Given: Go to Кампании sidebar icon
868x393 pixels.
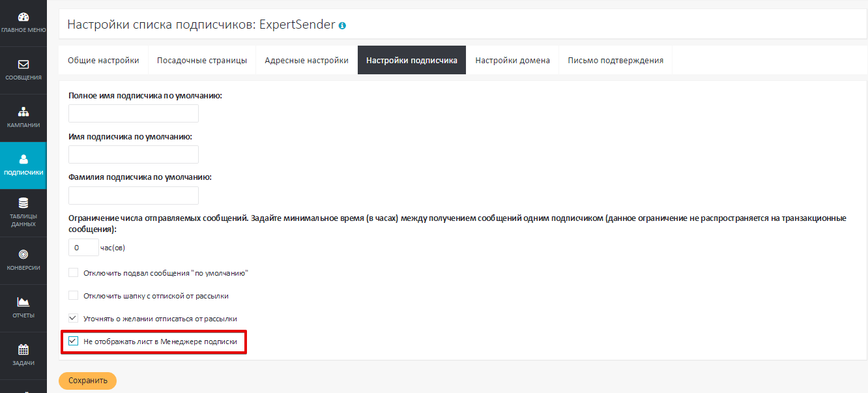Looking at the screenshot, I should pos(23,112).
